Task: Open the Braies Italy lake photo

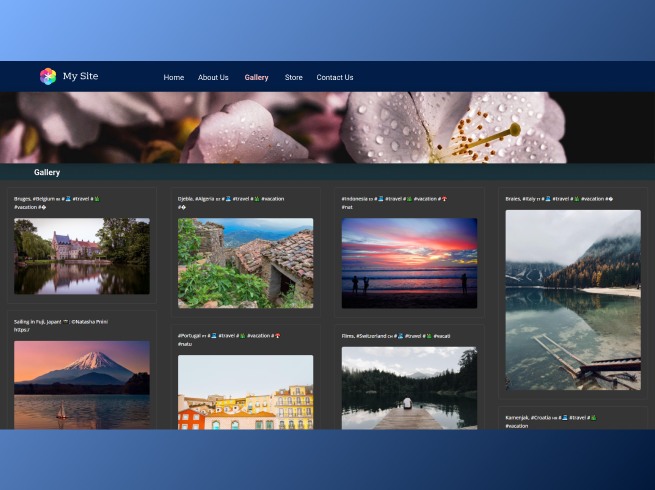Action: coord(573,300)
